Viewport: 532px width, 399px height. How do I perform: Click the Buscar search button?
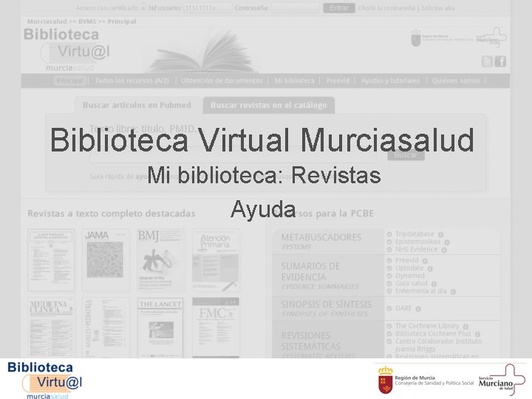coord(406,155)
